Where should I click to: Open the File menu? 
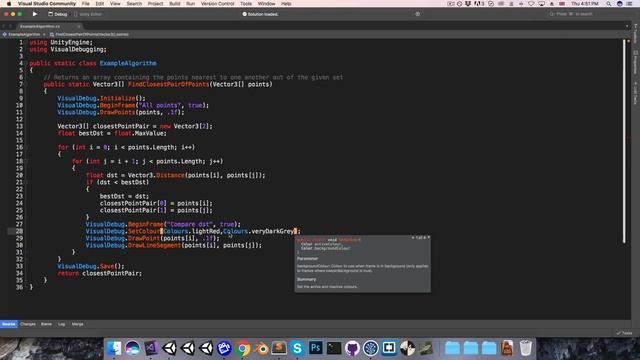85,4
